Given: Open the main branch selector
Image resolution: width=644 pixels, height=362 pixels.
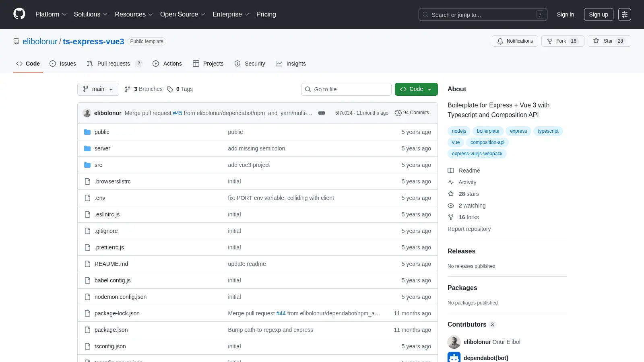Looking at the screenshot, I should pyautogui.click(x=98, y=89).
